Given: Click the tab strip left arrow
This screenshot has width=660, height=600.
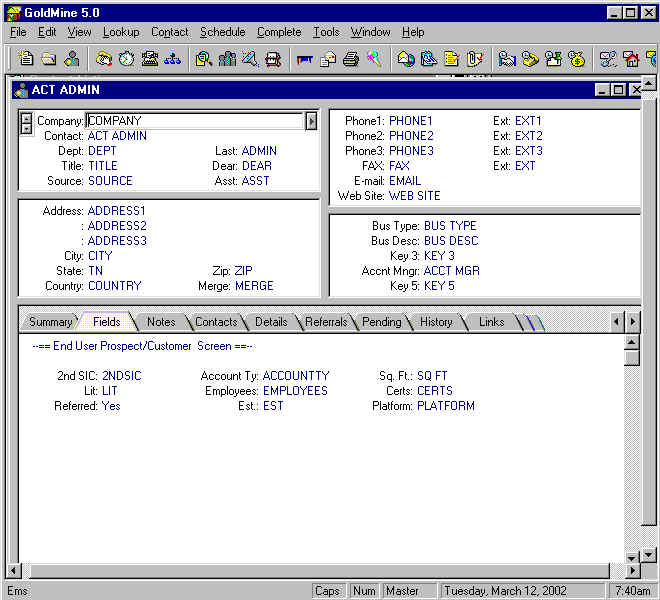Looking at the screenshot, I should click(616, 322).
